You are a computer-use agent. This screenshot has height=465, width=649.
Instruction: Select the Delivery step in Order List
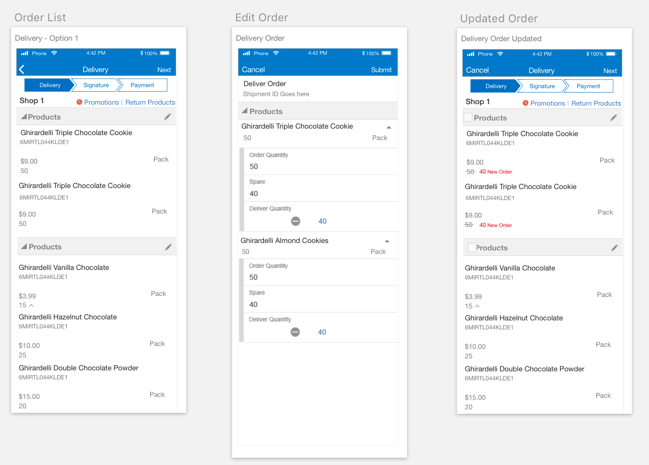tap(50, 85)
